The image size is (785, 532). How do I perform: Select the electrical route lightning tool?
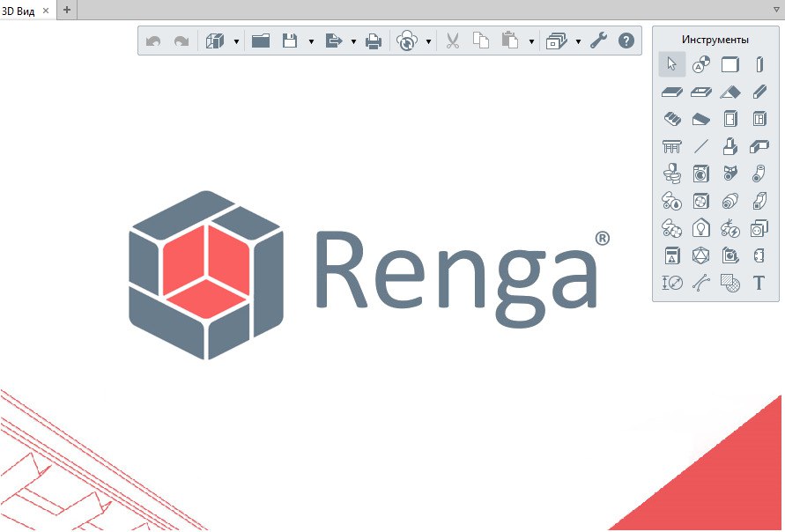click(x=729, y=228)
